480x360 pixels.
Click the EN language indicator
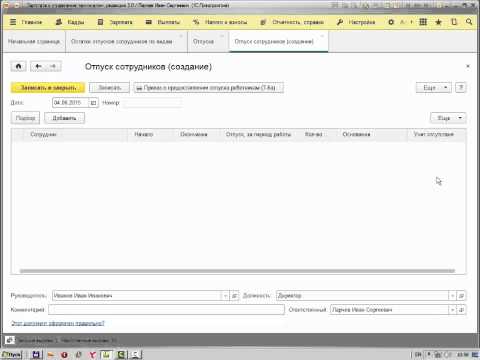pos(418,355)
